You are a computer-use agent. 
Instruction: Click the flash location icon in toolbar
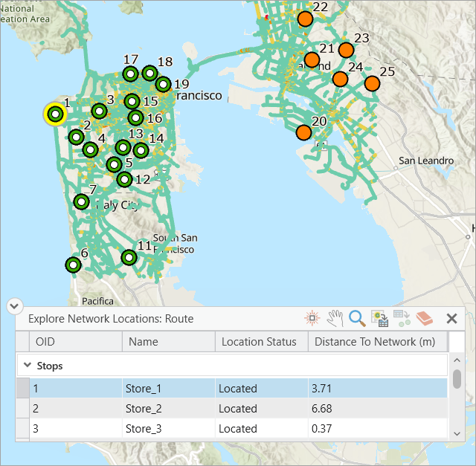click(x=312, y=319)
